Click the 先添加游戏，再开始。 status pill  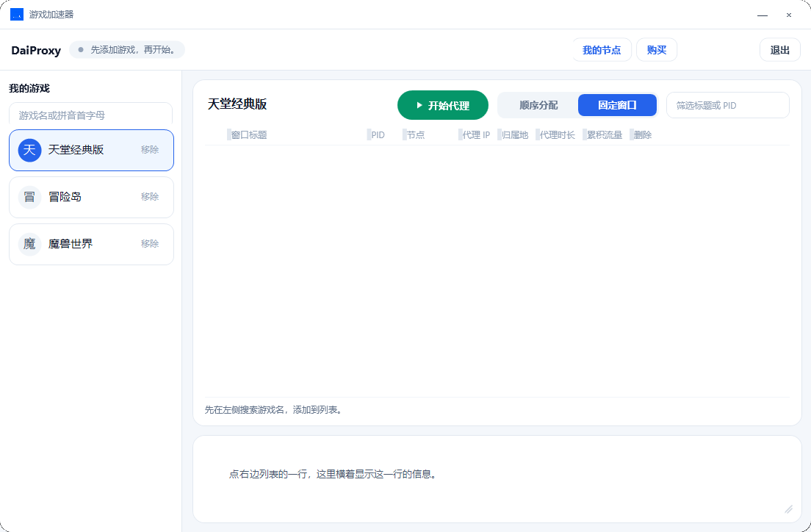click(127, 50)
